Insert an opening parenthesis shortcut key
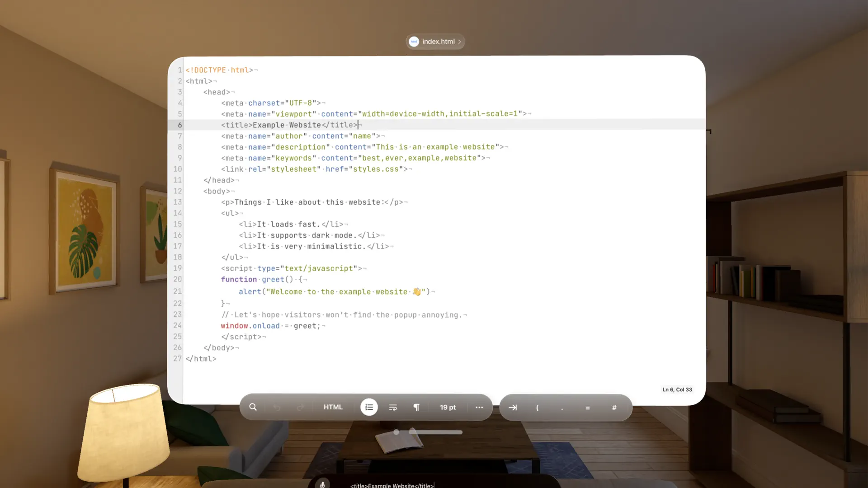The height and width of the screenshot is (488, 868). (x=537, y=408)
